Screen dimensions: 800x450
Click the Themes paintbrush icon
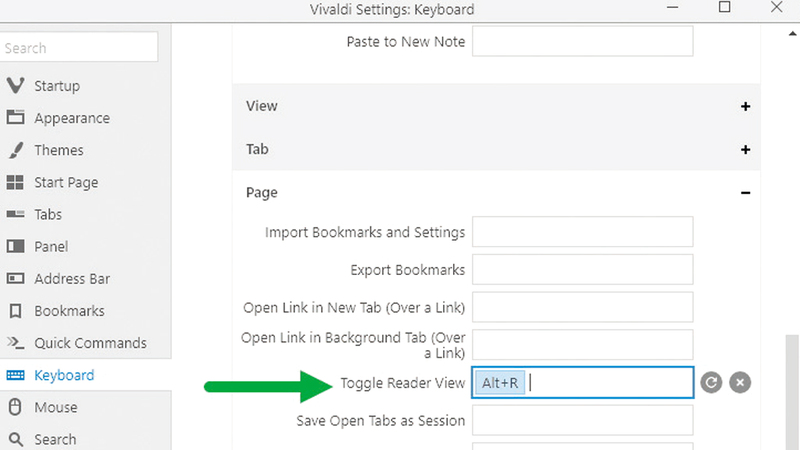pos(15,150)
